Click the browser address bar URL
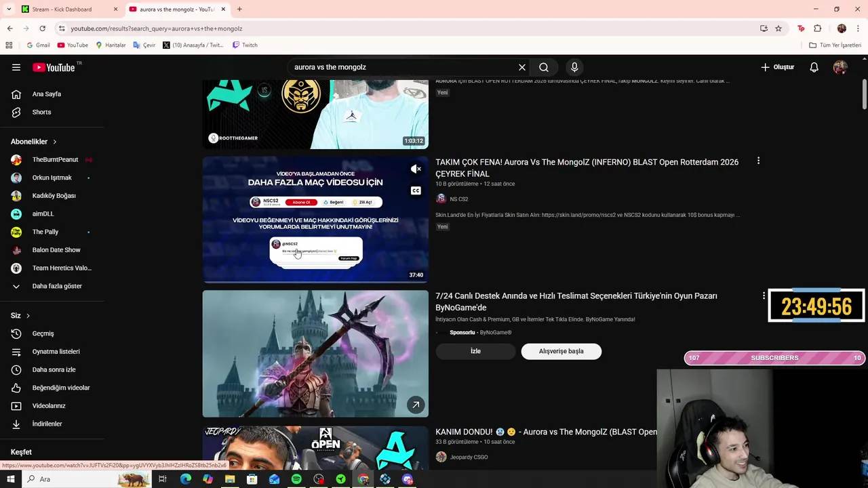 [x=156, y=28]
